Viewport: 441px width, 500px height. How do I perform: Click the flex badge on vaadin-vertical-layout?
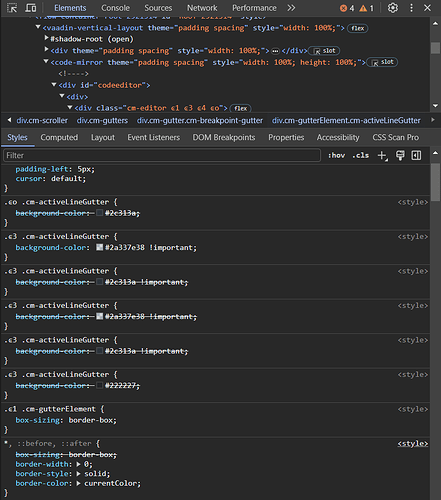358,28
